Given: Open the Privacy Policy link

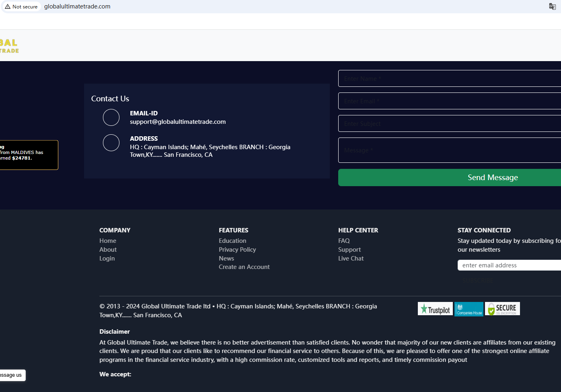Looking at the screenshot, I should [x=237, y=250].
